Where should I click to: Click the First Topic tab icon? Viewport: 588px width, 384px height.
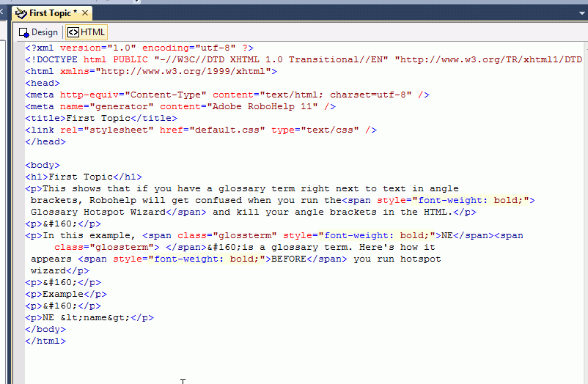21,13
